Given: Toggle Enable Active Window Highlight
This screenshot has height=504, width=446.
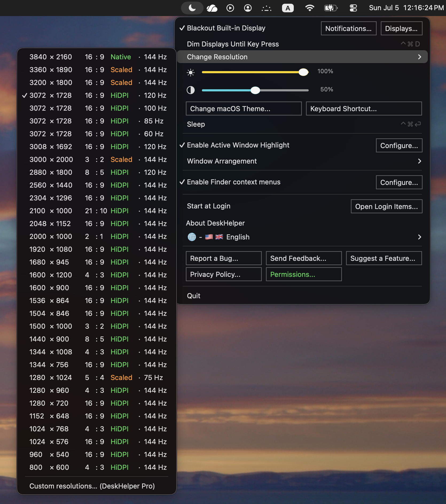Looking at the screenshot, I should pyautogui.click(x=234, y=145).
